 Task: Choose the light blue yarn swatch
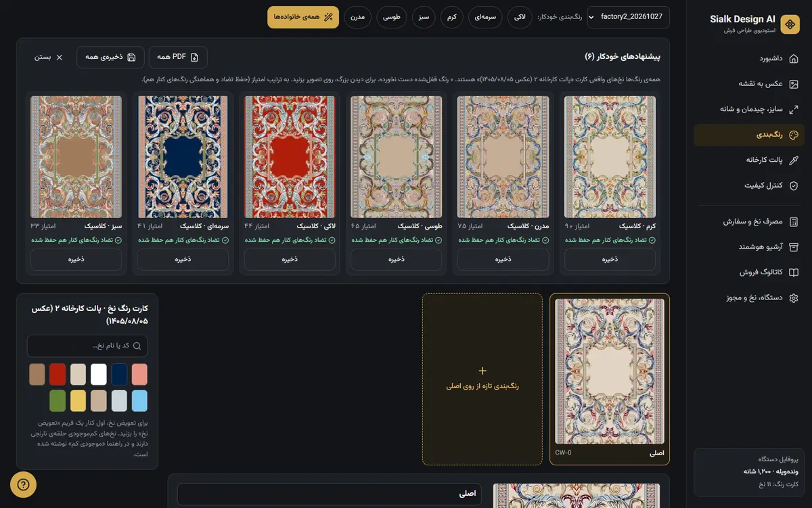tap(139, 400)
